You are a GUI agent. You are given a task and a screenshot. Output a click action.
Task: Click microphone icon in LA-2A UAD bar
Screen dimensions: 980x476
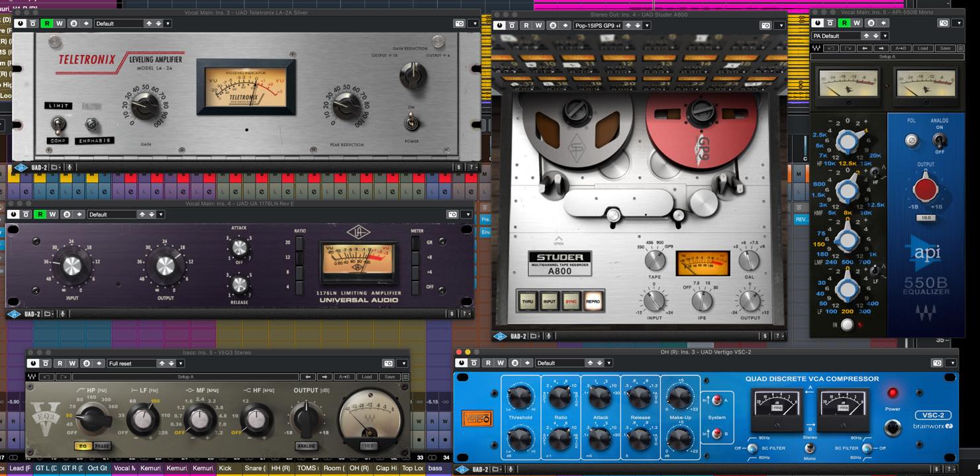coord(69,167)
